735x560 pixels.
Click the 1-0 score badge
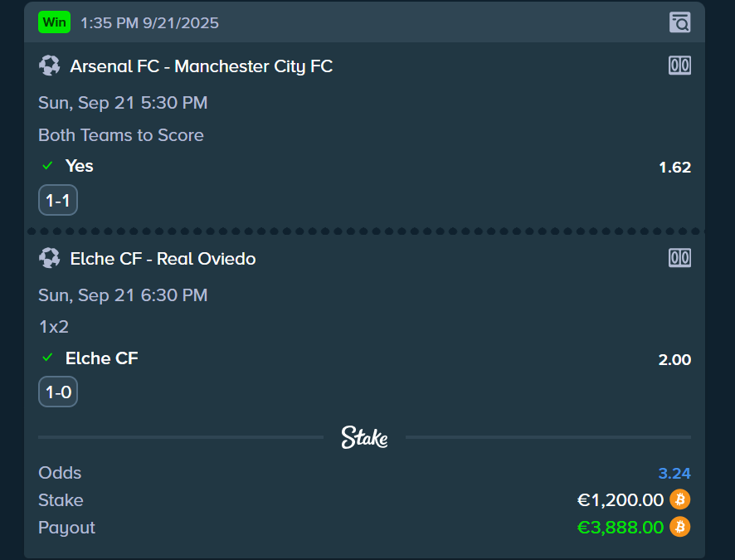point(58,392)
